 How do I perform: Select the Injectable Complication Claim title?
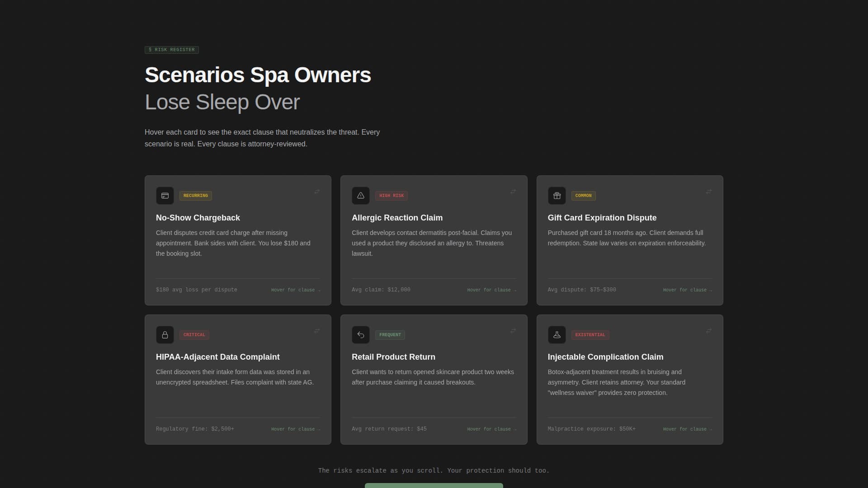pos(605,357)
